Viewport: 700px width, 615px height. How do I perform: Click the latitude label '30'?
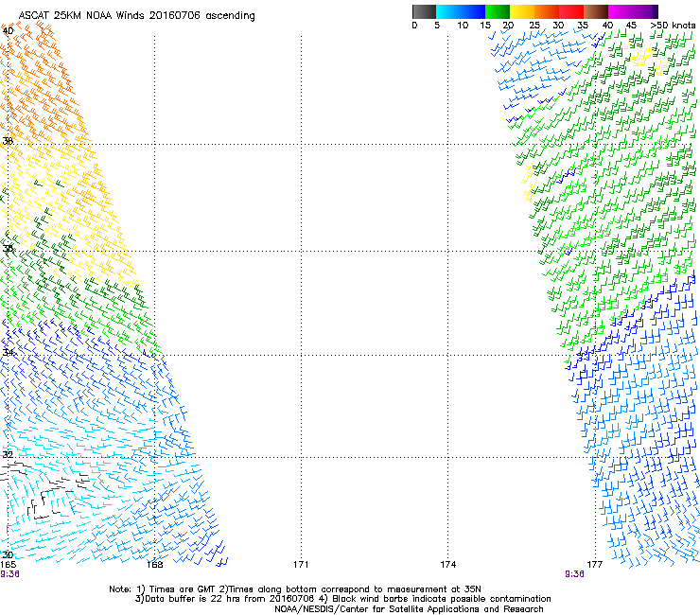8,554
